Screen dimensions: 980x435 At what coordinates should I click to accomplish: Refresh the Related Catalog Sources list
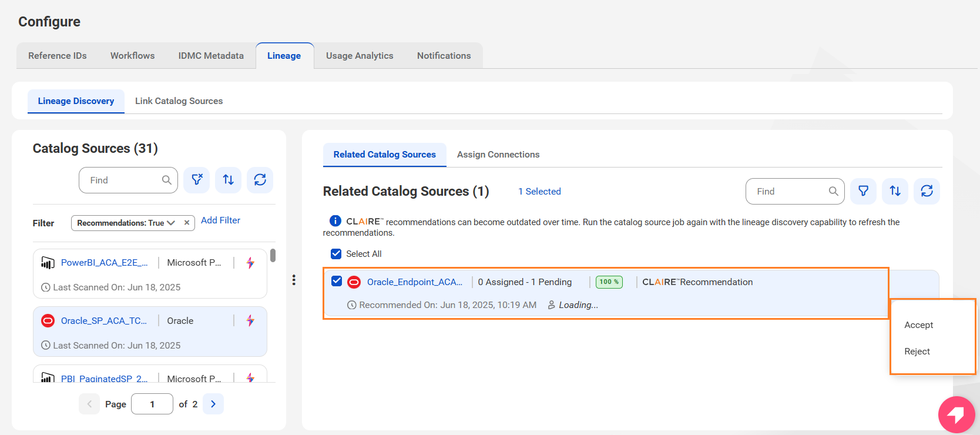pyautogui.click(x=927, y=191)
